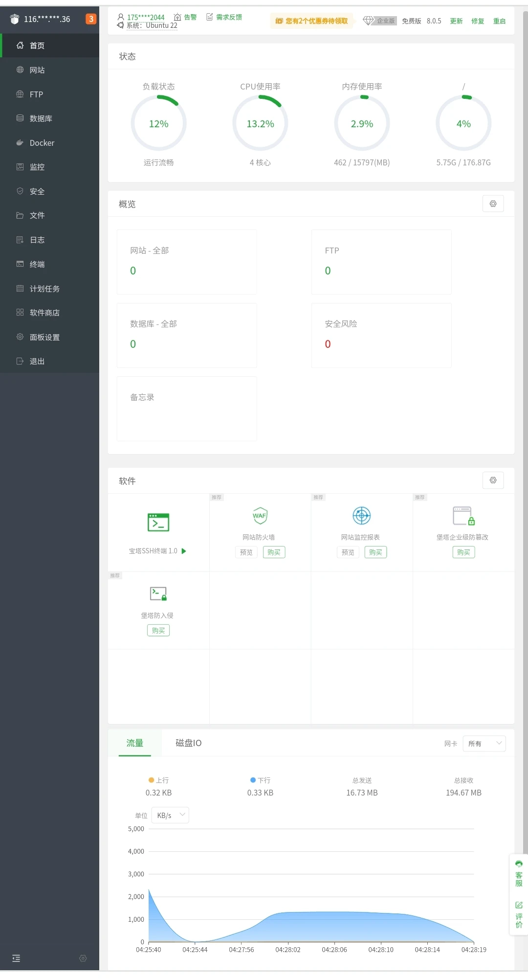Collapse sidebar using bottom-left menu icon
Image resolution: width=528 pixels, height=980 pixels.
point(16,958)
